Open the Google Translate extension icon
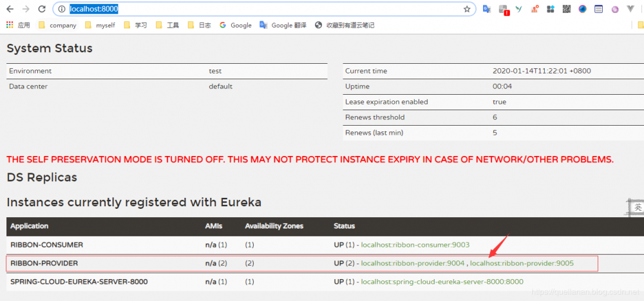The image size is (644, 301). click(x=487, y=9)
